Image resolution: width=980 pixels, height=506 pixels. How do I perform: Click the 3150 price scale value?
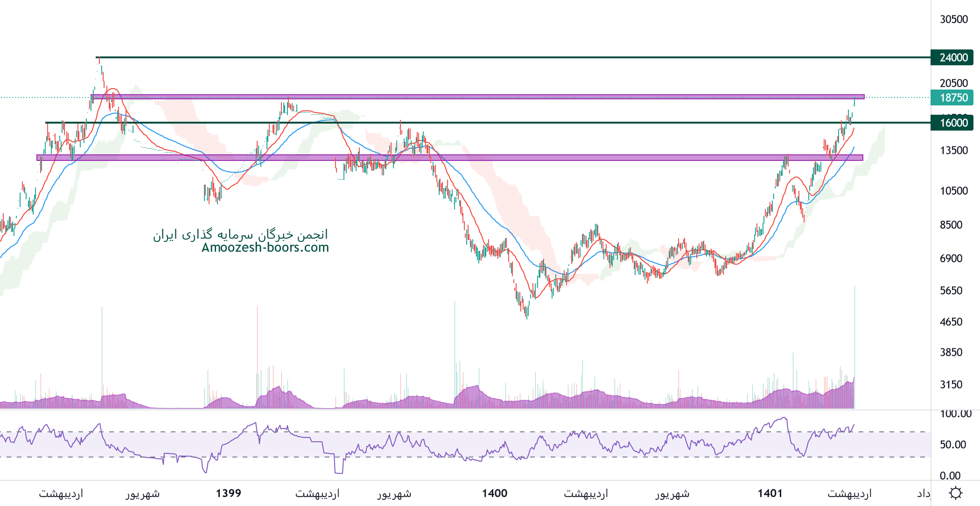coord(951,385)
